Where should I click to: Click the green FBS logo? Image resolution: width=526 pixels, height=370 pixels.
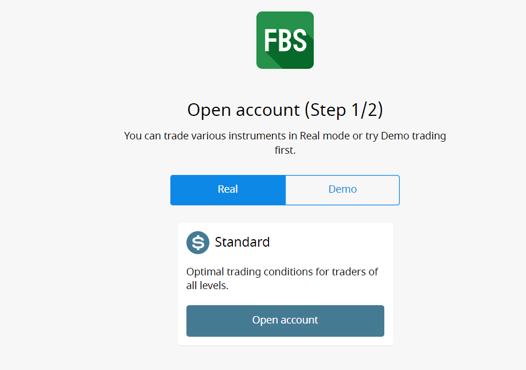coord(285,40)
